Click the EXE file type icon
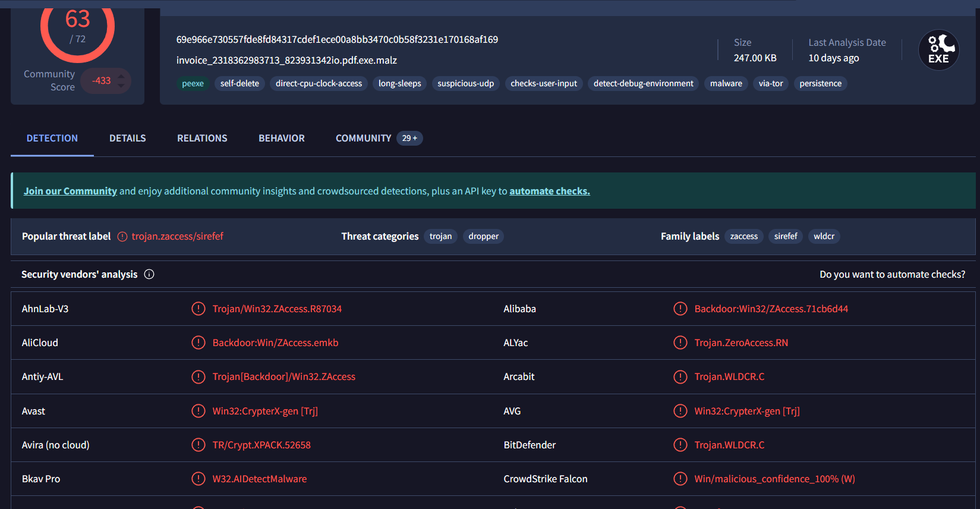Image resolution: width=980 pixels, height=509 pixels. coord(938,50)
